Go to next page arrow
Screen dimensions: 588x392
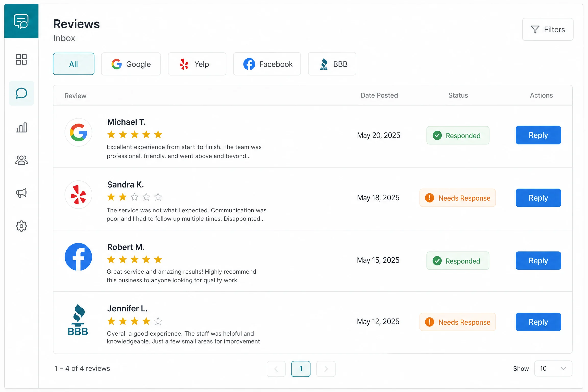tap(326, 369)
